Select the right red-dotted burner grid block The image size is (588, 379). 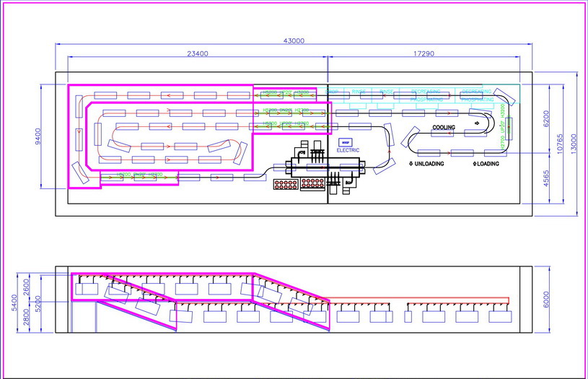[312, 184]
